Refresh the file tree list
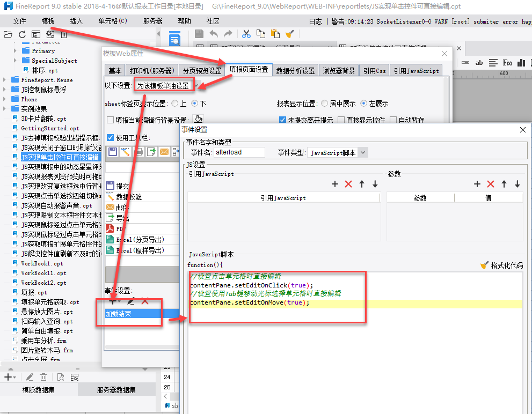 point(22,34)
